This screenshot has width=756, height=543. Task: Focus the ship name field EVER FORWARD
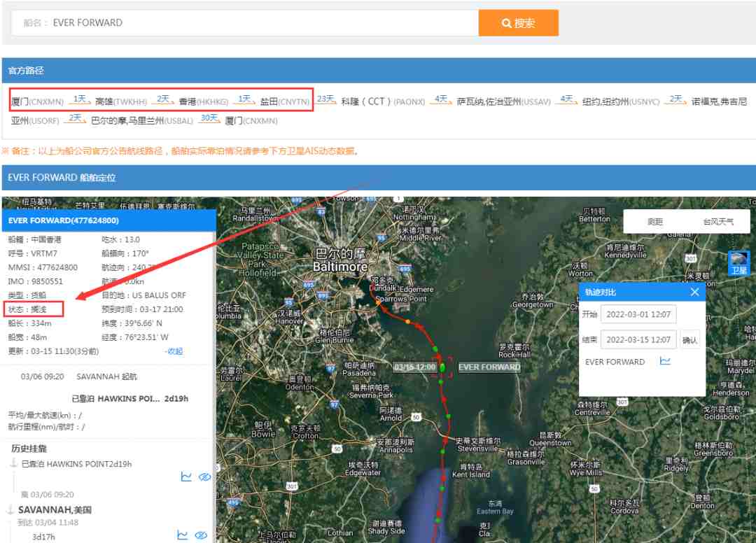[x=245, y=22]
